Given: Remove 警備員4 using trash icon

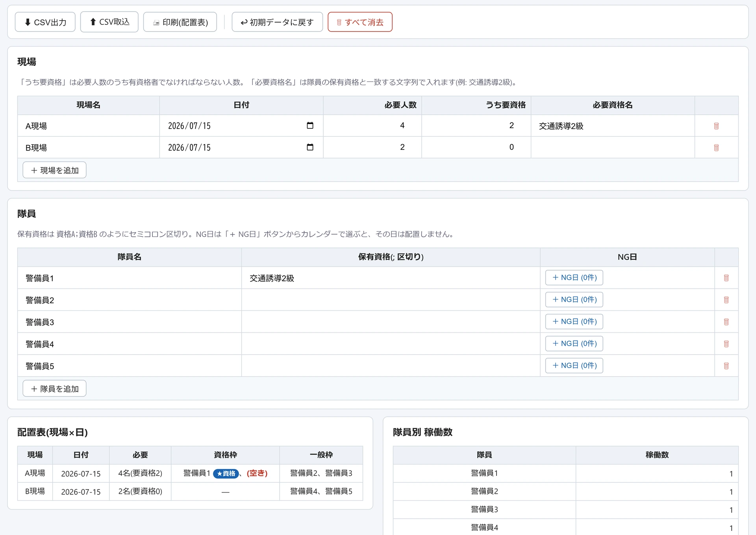Looking at the screenshot, I should [x=726, y=344].
